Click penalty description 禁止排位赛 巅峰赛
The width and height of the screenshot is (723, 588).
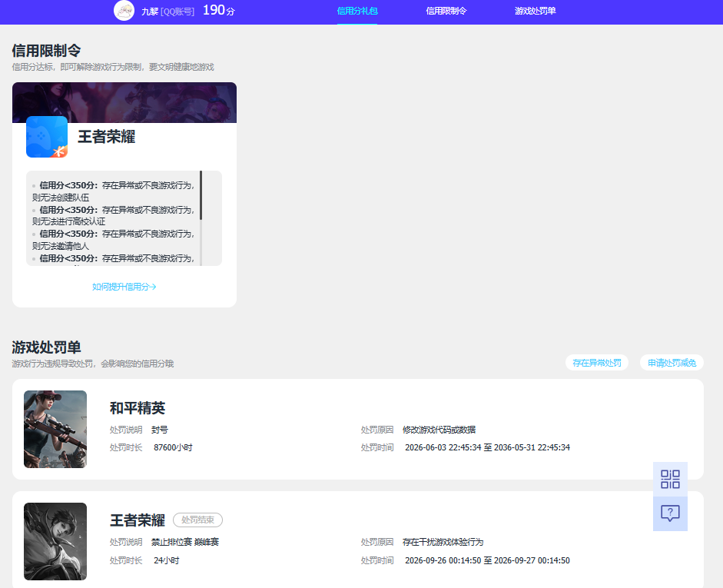185,542
